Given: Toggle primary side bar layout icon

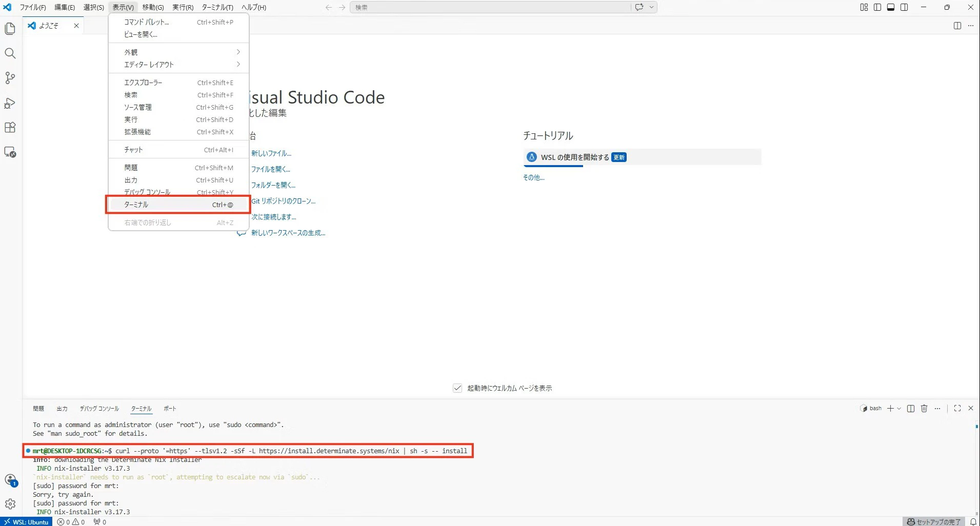Looking at the screenshot, I should point(877,7).
